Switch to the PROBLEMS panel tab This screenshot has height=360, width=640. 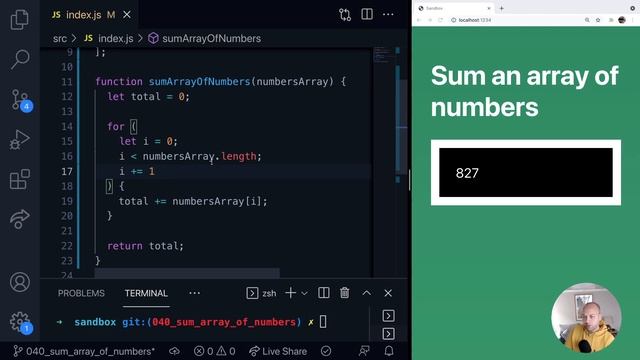coord(81,293)
